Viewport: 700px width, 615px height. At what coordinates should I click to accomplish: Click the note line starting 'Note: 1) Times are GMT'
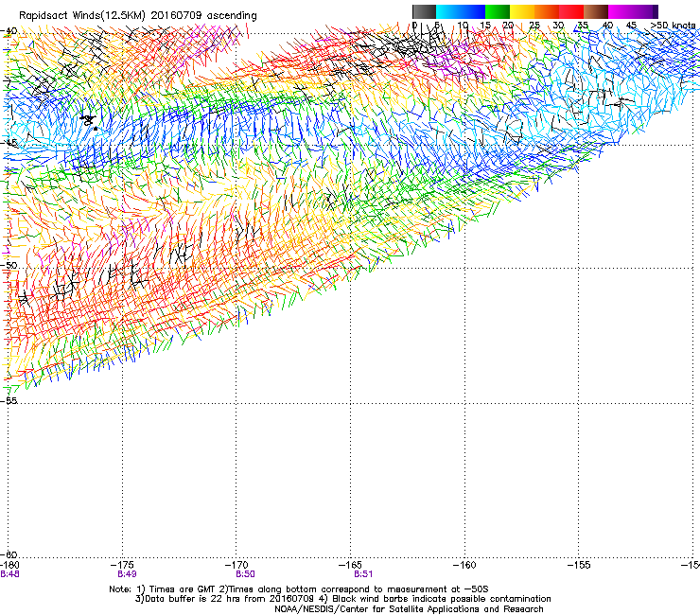click(299, 589)
